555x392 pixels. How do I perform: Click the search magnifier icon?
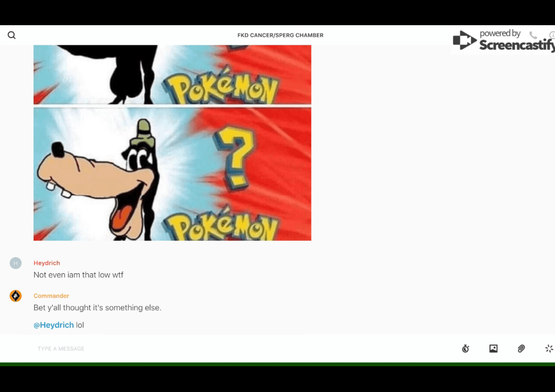[x=11, y=35]
